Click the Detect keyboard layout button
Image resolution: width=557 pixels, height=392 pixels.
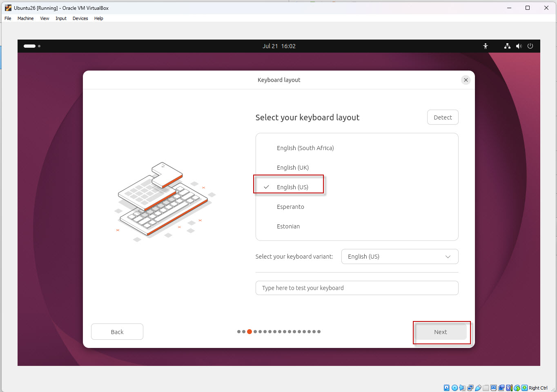pyautogui.click(x=443, y=117)
